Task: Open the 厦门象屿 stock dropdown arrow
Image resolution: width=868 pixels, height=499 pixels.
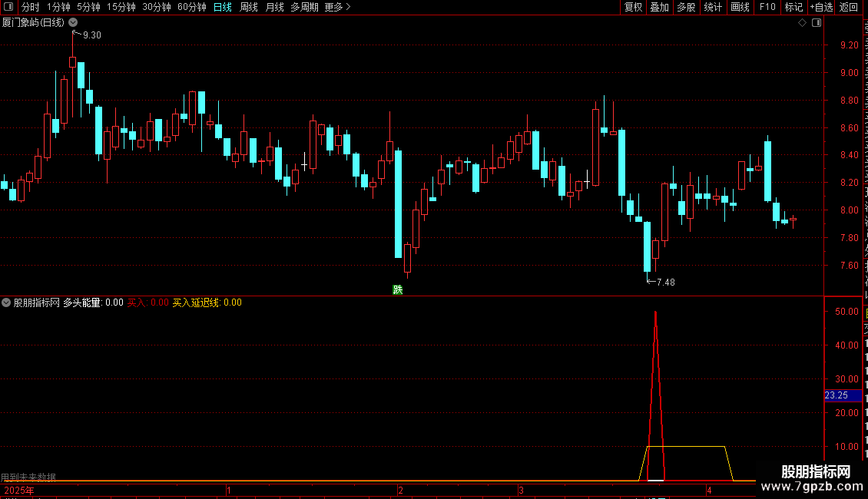Action: click(73, 23)
